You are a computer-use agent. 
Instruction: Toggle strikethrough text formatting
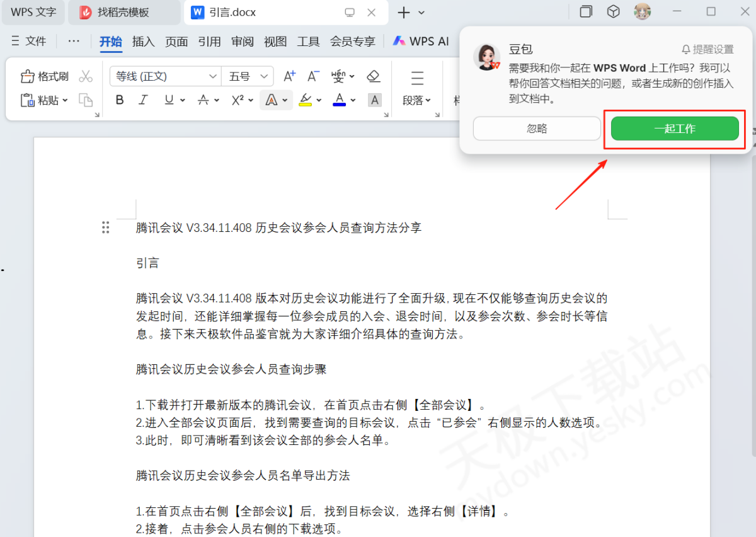[x=203, y=100]
